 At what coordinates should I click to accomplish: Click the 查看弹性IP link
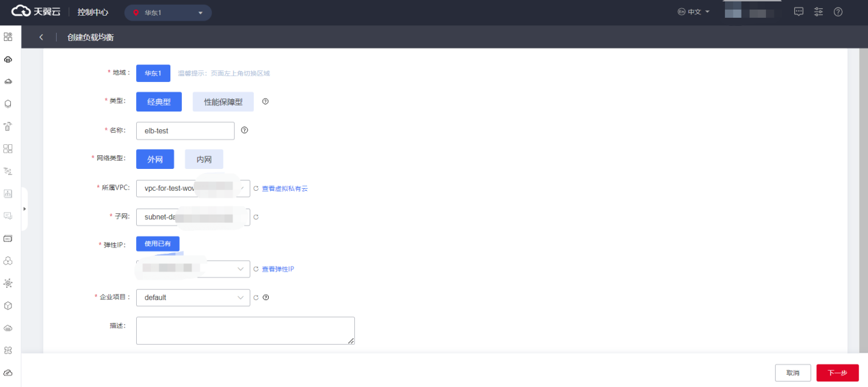[278, 269]
